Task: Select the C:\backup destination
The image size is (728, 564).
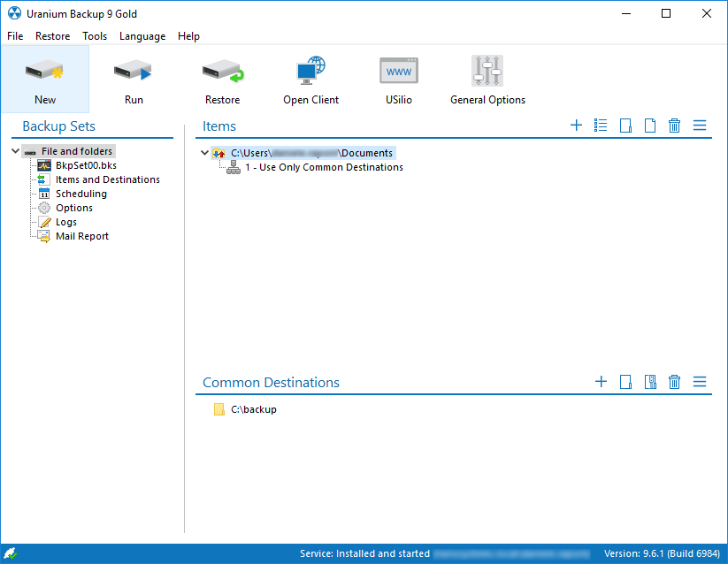Action: (x=253, y=409)
